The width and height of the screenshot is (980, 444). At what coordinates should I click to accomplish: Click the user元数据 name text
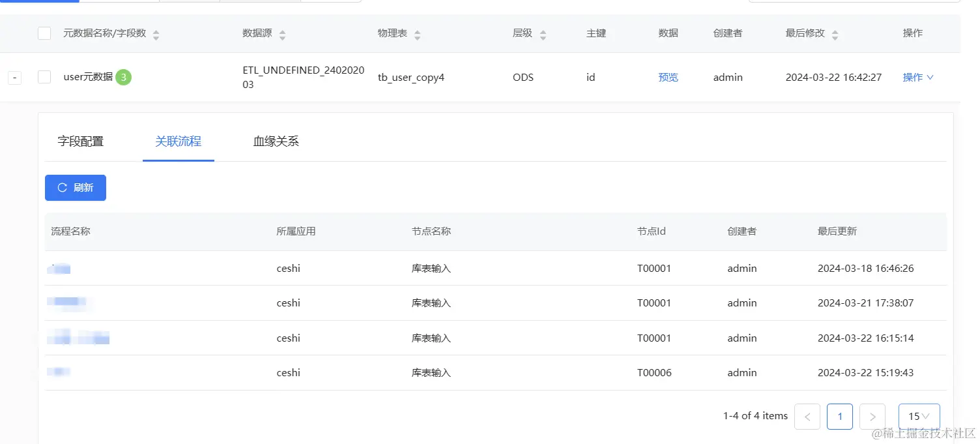click(88, 77)
